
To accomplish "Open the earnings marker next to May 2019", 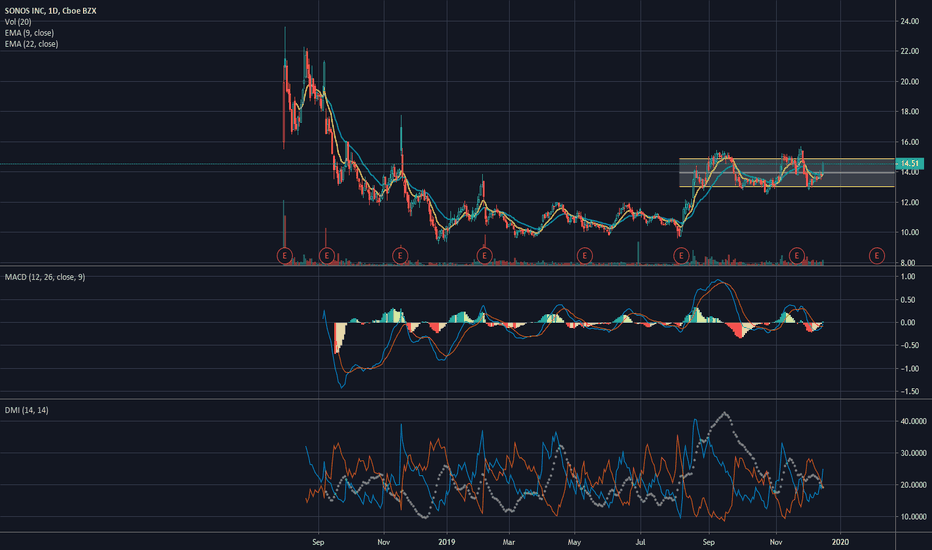I will (x=584, y=256).
